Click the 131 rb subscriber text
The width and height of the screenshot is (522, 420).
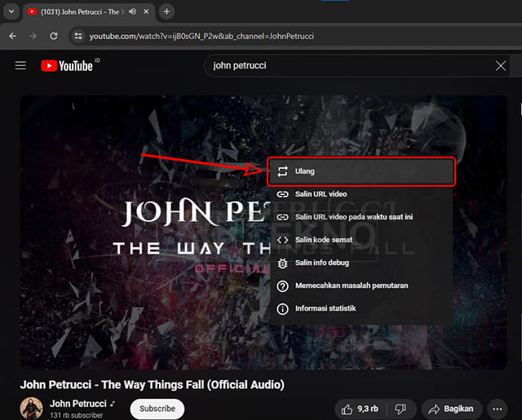click(76, 415)
